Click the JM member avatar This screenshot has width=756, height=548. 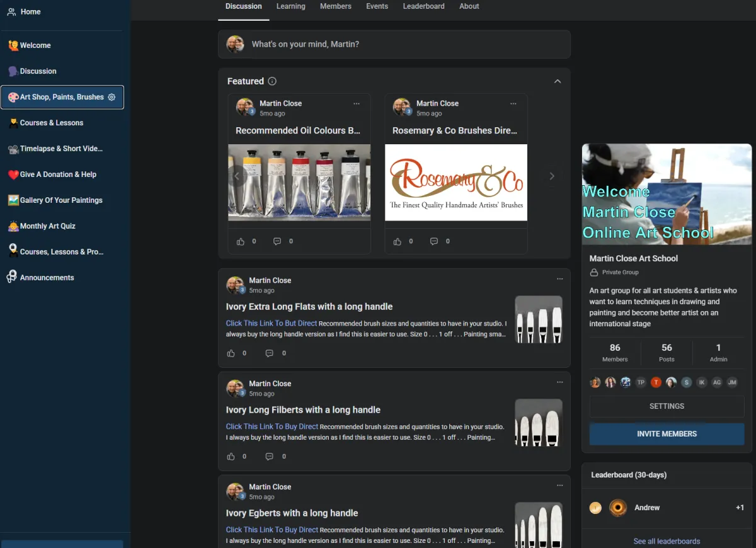pos(732,382)
